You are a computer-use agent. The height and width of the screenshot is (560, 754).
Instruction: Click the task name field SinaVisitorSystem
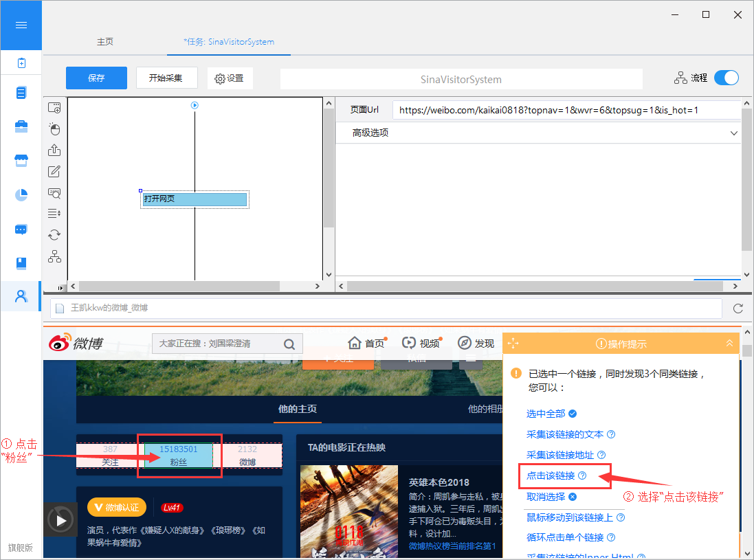coord(461,79)
